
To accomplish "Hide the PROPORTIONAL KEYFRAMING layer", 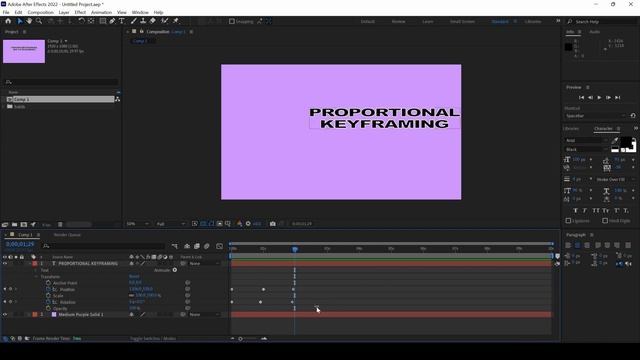I will pos(5,264).
